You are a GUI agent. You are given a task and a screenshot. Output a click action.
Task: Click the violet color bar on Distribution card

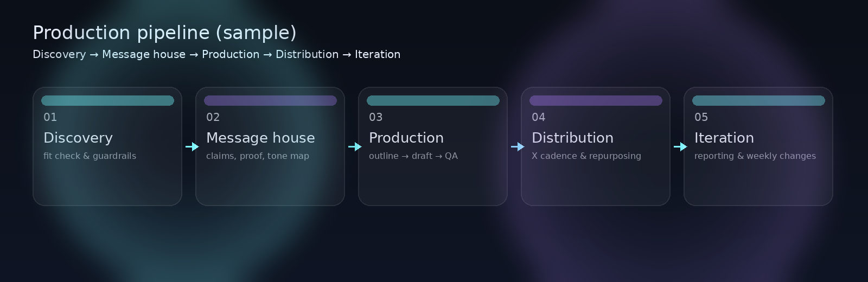596,100
